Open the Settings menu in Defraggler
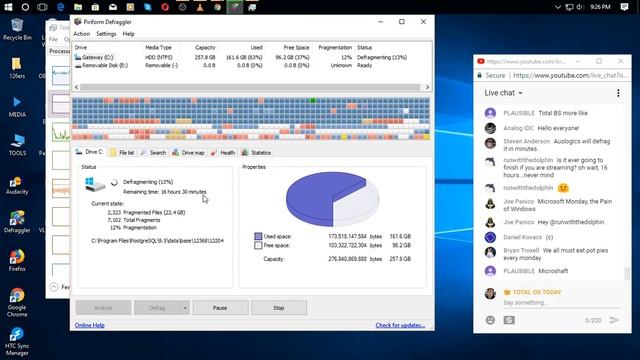 tap(106, 34)
